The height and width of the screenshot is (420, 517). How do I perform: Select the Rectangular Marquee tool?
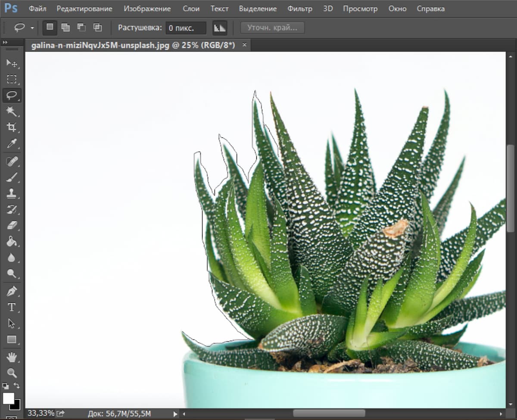coord(12,79)
